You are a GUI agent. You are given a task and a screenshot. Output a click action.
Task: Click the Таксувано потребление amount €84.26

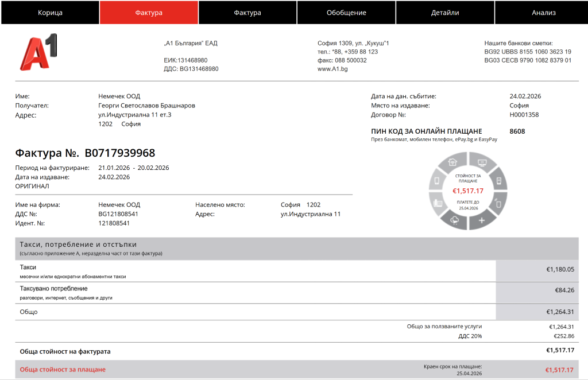564,290
